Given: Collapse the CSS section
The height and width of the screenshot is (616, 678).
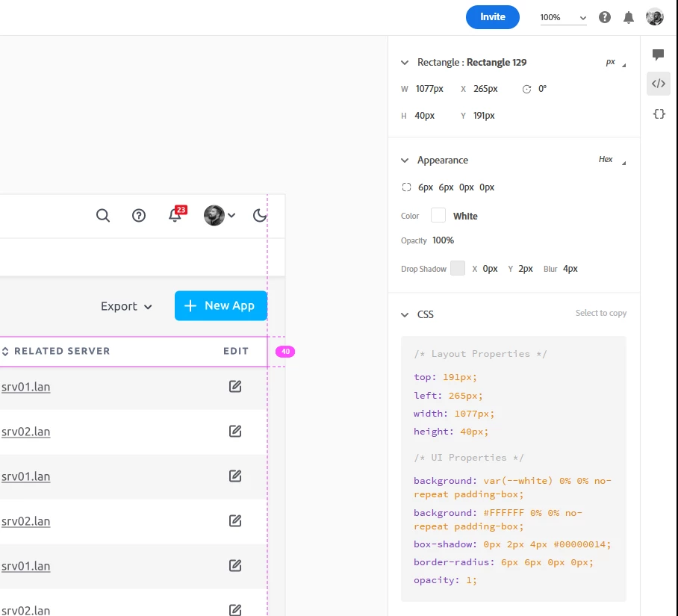Looking at the screenshot, I should click(x=405, y=314).
